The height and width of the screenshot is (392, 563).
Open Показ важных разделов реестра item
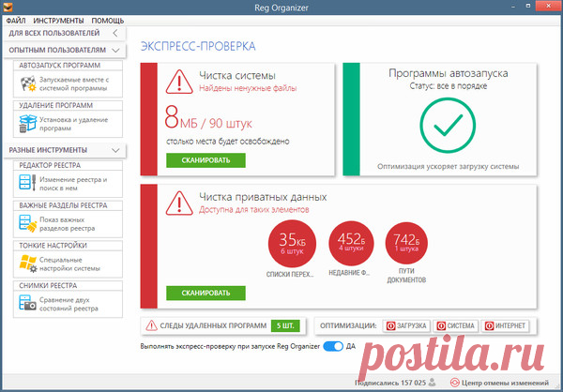(68, 224)
